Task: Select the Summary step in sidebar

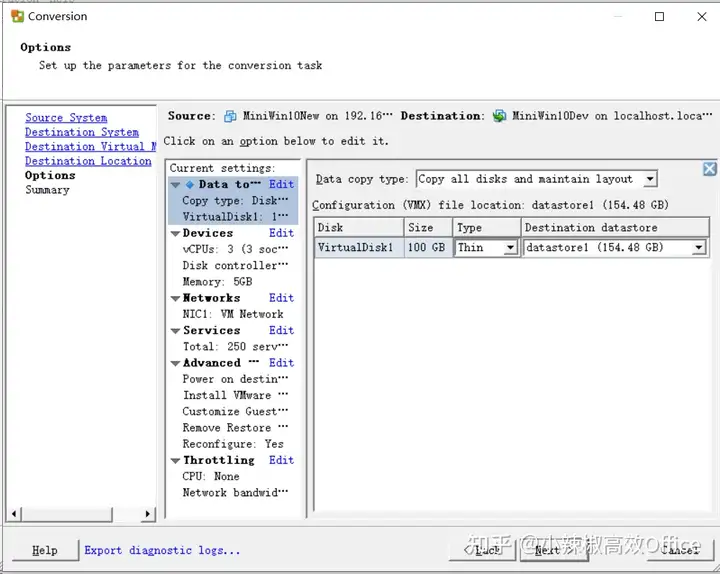Action: point(47,190)
